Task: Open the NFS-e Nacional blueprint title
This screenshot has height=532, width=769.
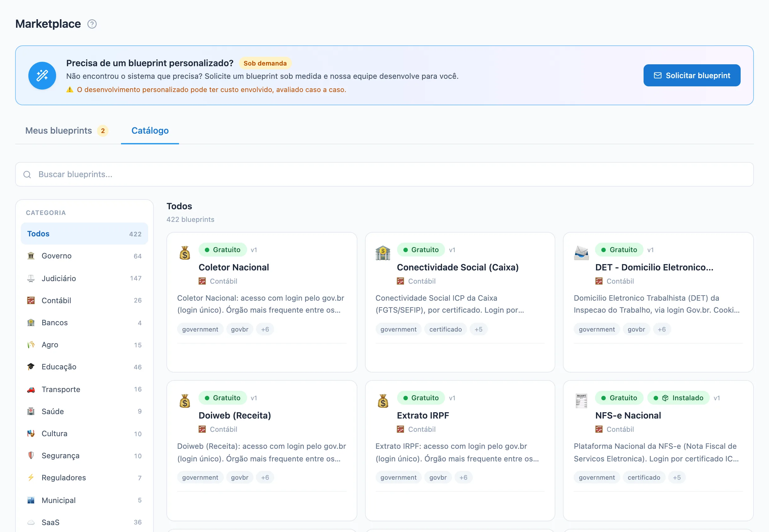Action: 628,416
